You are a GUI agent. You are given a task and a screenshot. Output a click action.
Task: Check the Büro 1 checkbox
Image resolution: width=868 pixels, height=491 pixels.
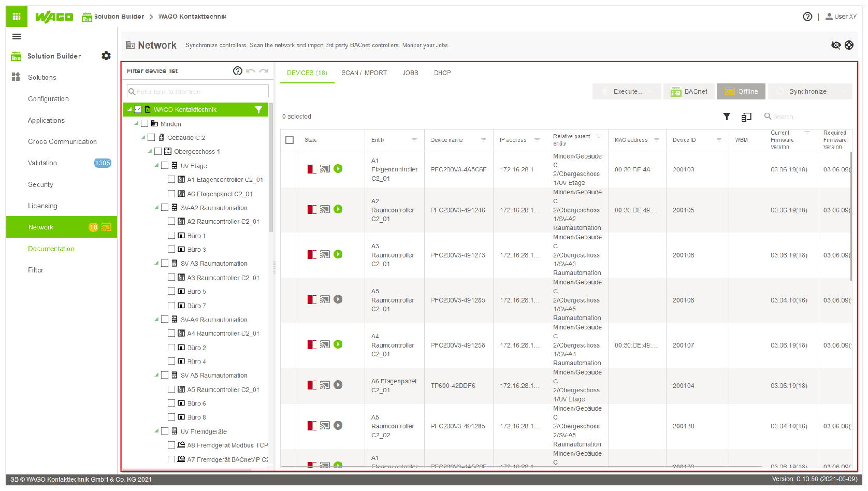pos(171,235)
